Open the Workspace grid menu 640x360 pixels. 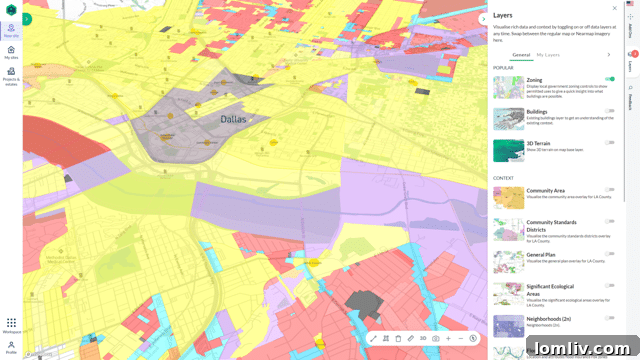point(11,326)
